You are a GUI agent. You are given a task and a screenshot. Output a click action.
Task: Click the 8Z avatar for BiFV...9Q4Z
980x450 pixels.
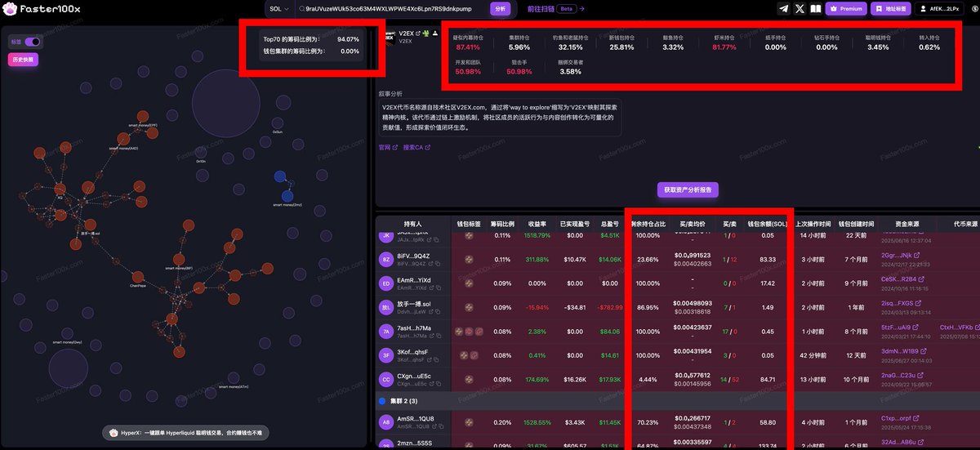tap(385, 261)
